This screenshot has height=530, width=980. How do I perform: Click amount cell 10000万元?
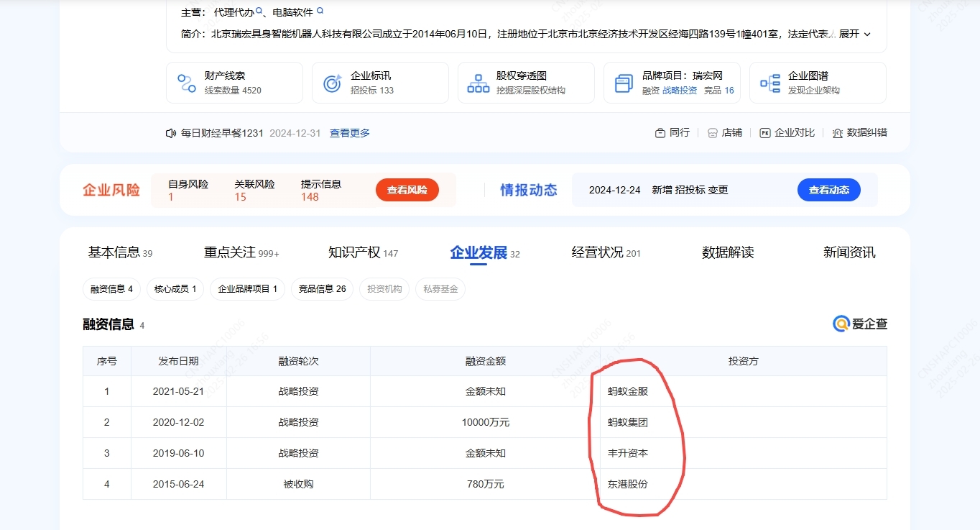click(485, 423)
